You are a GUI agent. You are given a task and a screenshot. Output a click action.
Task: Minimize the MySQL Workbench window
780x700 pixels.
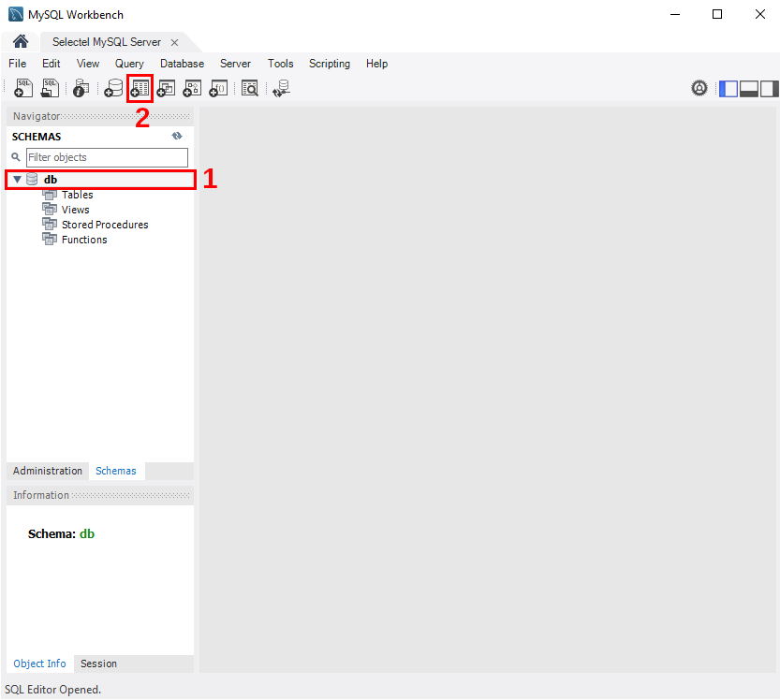[675, 14]
